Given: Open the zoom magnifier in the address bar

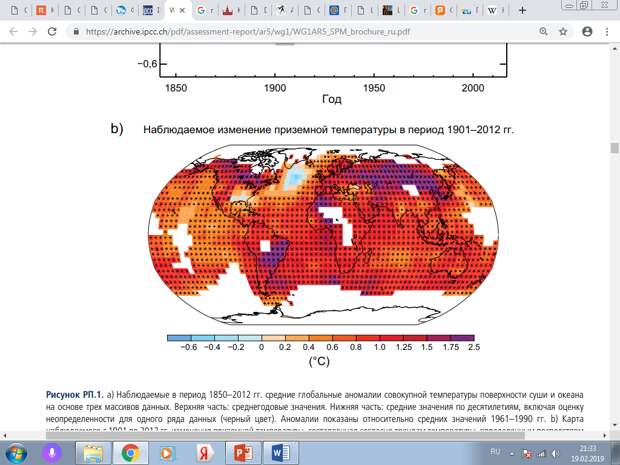Looking at the screenshot, I should 544,32.
